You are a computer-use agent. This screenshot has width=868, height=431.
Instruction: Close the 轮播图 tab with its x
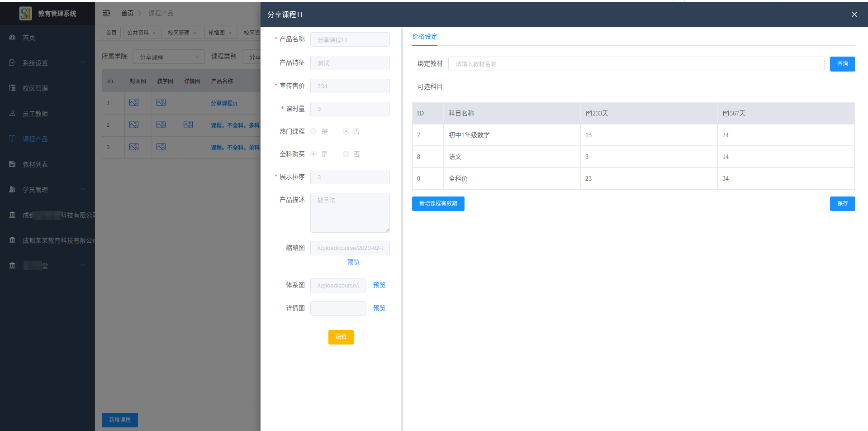[x=230, y=33]
